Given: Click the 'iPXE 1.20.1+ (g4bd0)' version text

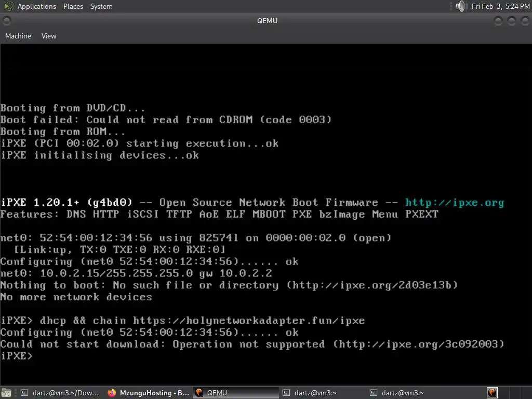Looking at the screenshot, I should tap(66, 203).
